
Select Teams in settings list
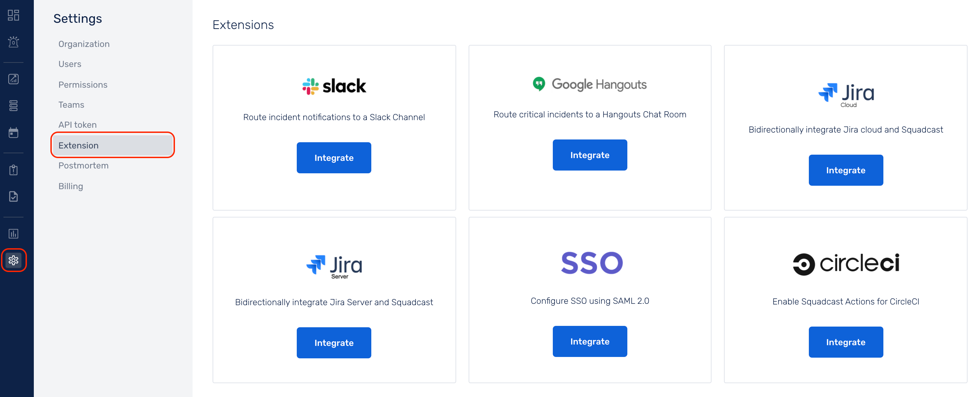(x=71, y=105)
